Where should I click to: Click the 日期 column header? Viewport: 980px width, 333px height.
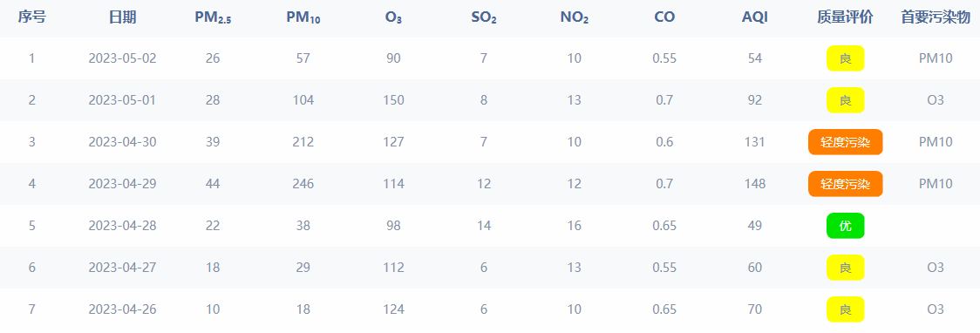pyautogui.click(x=122, y=17)
